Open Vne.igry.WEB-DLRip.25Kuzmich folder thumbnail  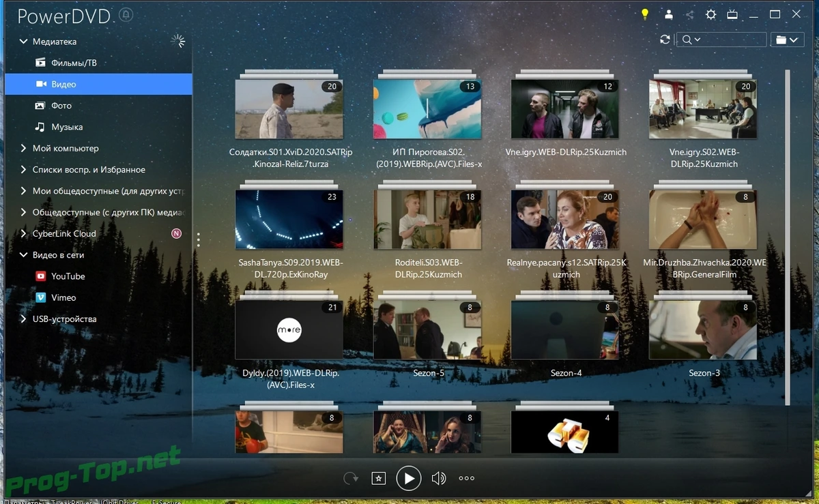click(565, 108)
